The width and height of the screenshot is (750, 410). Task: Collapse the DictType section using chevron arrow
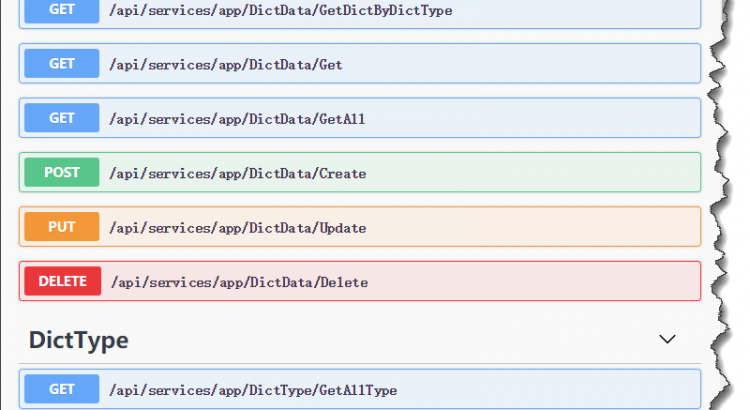click(x=668, y=340)
